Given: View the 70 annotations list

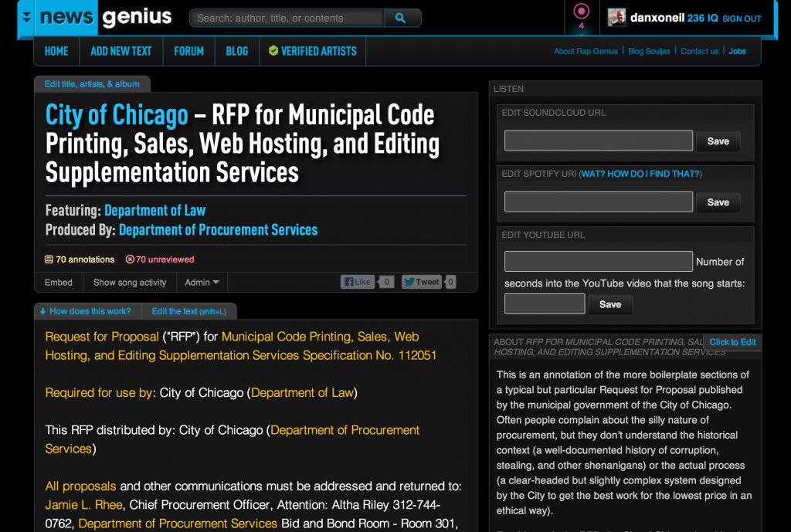Looking at the screenshot, I should pyautogui.click(x=80, y=259).
